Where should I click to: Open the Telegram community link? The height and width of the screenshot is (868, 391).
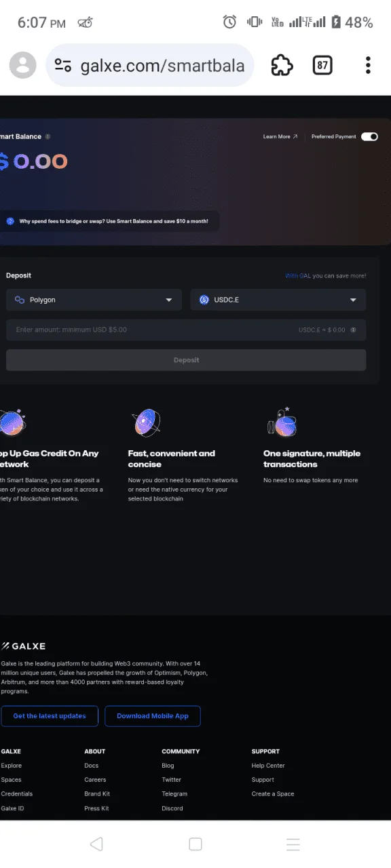pyautogui.click(x=174, y=794)
